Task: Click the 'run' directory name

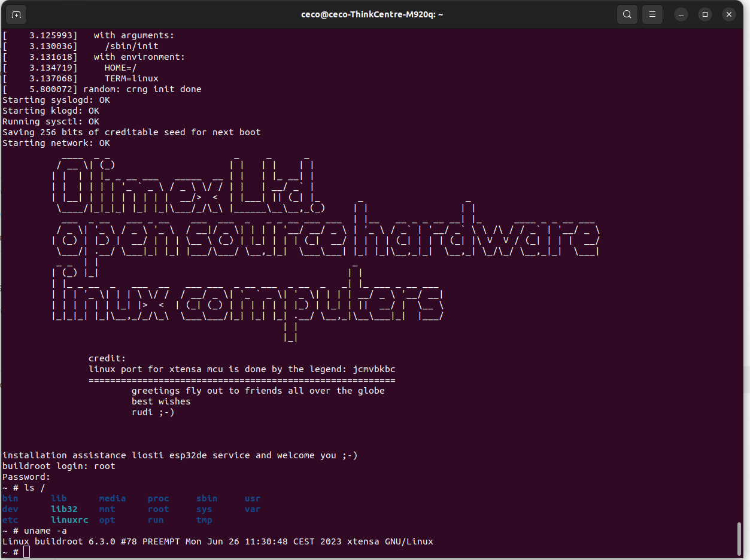Action: pyautogui.click(x=156, y=520)
